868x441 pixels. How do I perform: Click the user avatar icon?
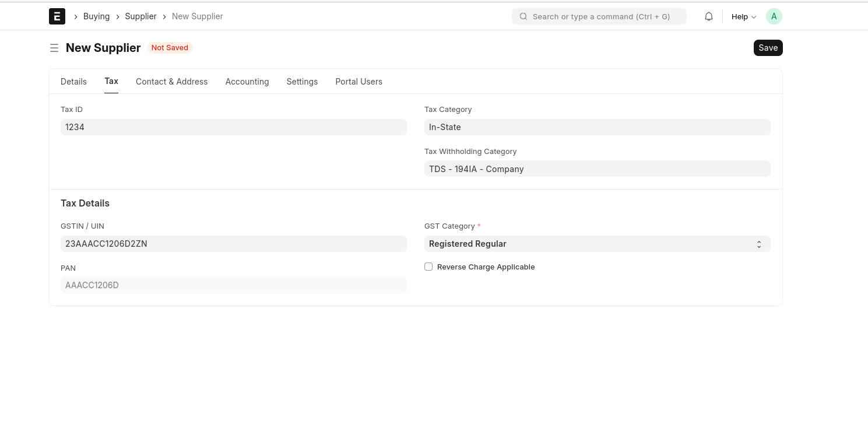coord(774,16)
